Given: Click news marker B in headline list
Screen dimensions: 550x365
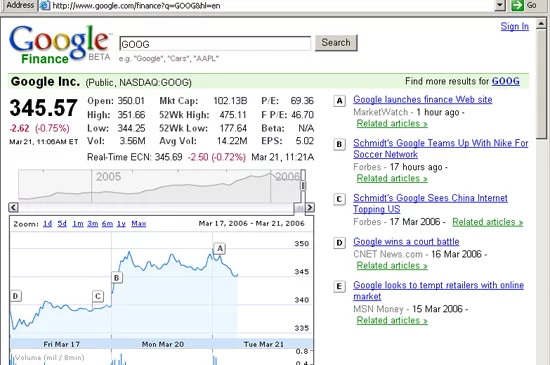Looking at the screenshot, I should click(340, 144).
